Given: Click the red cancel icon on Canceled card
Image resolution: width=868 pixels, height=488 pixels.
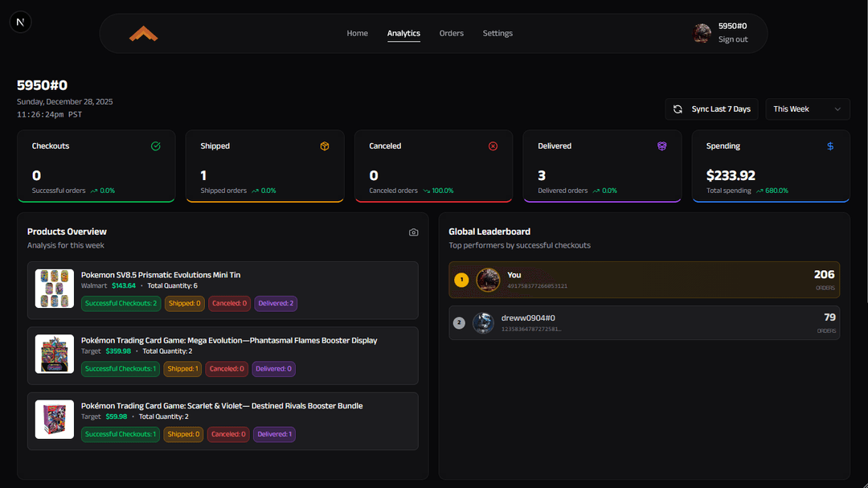Looking at the screenshot, I should [x=493, y=146].
